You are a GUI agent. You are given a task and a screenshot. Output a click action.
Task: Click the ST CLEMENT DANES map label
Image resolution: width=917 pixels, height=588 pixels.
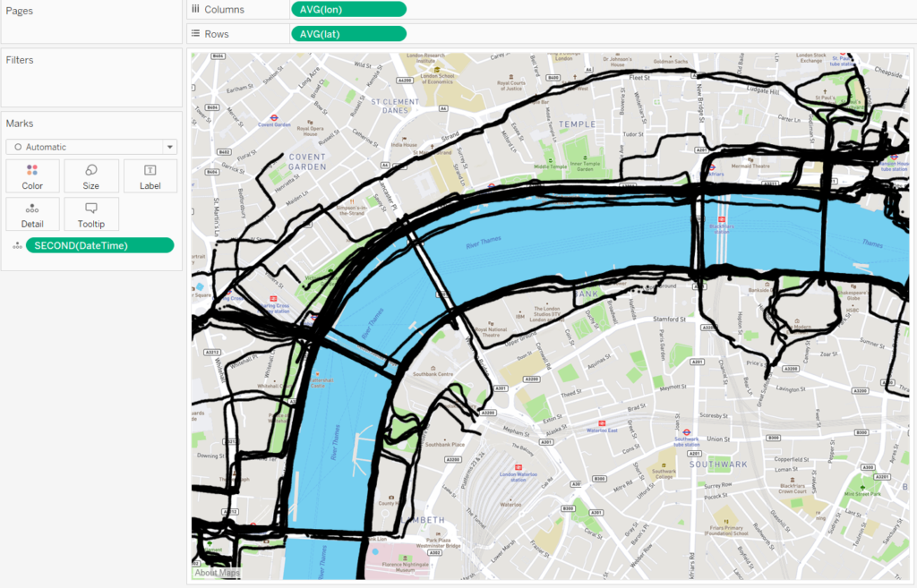(395, 106)
